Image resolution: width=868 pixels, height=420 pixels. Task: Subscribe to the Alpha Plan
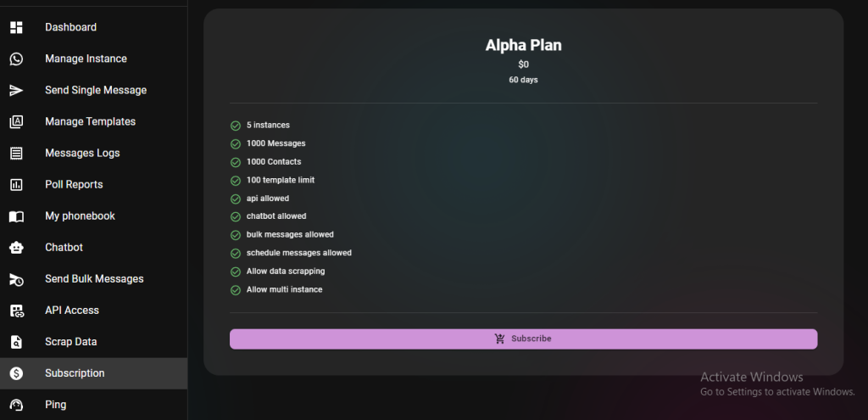(x=523, y=339)
